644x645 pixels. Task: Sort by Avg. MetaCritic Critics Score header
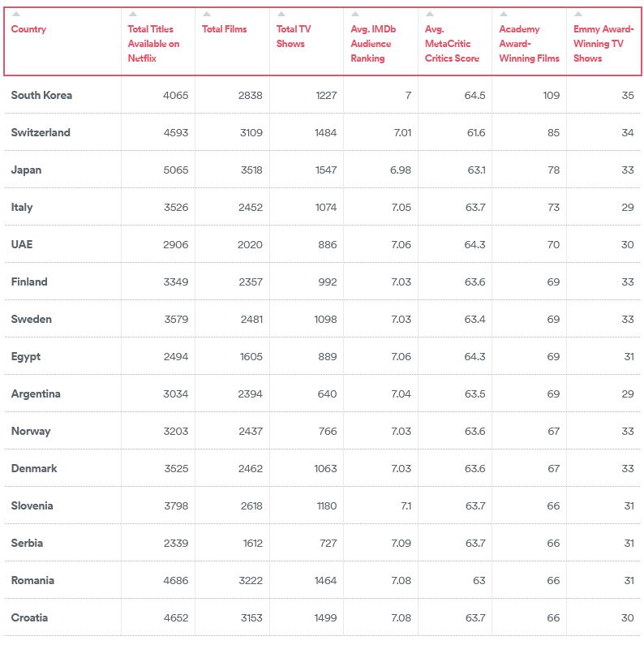[x=452, y=44]
